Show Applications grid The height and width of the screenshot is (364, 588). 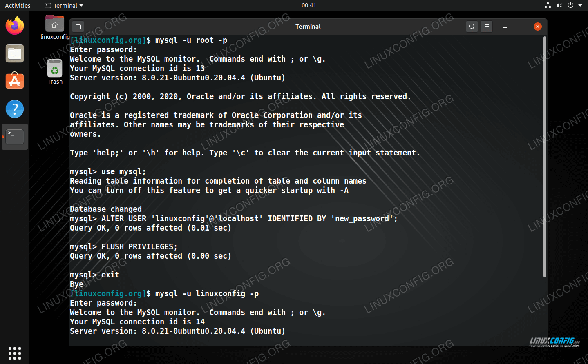[x=15, y=353]
